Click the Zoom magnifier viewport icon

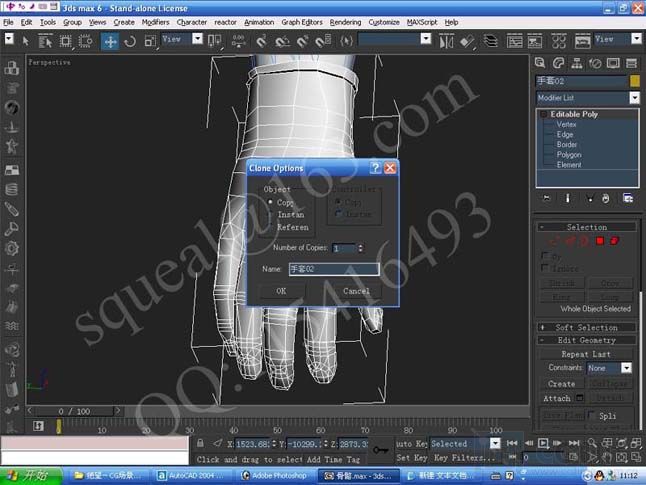tap(592, 443)
